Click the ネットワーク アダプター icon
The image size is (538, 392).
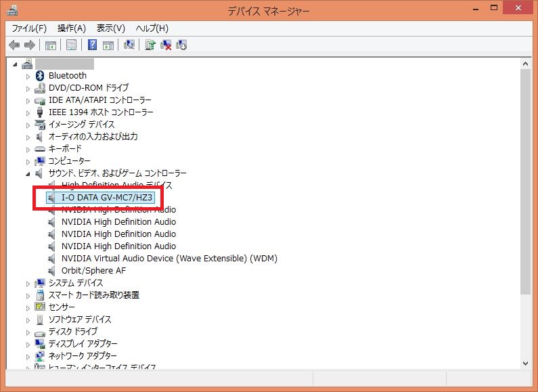point(40,356)
